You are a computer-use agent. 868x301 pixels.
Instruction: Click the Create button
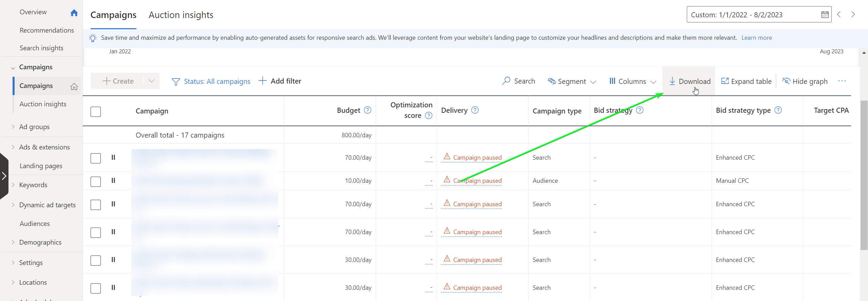(x=118, y=81)
